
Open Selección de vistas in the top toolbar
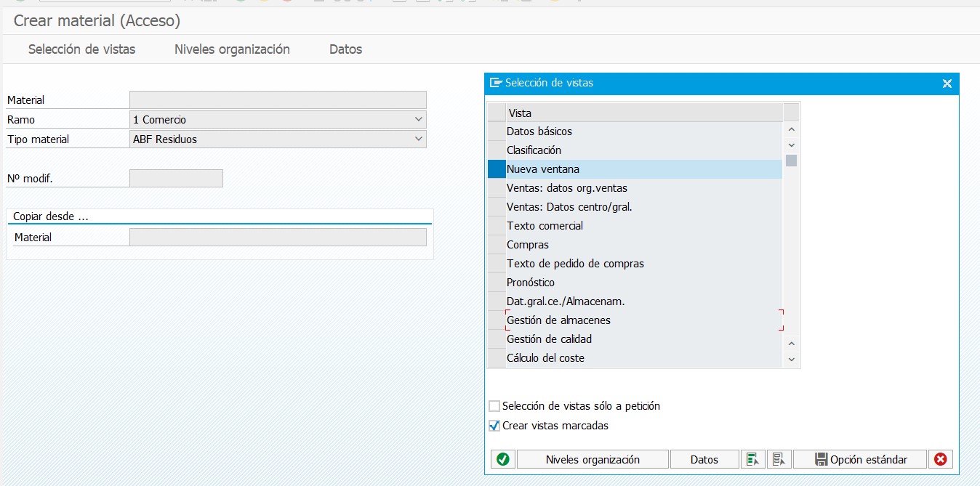click(81, 49)
